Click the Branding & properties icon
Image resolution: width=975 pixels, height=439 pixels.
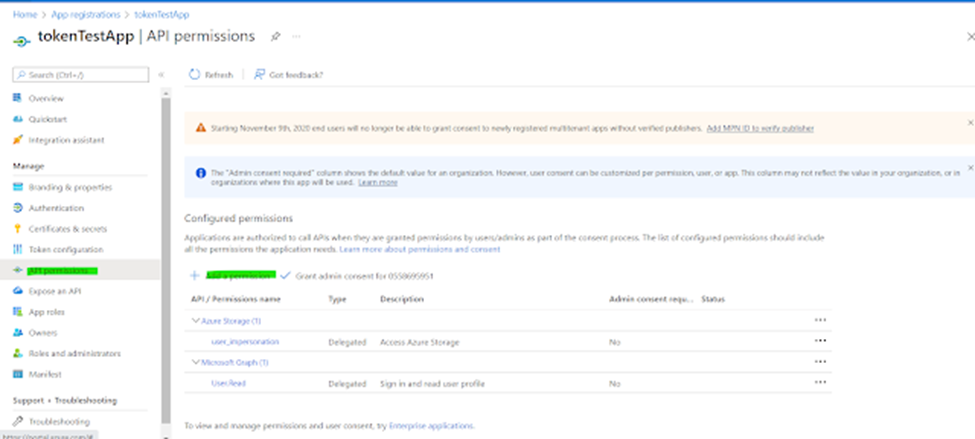pos(17,187)
